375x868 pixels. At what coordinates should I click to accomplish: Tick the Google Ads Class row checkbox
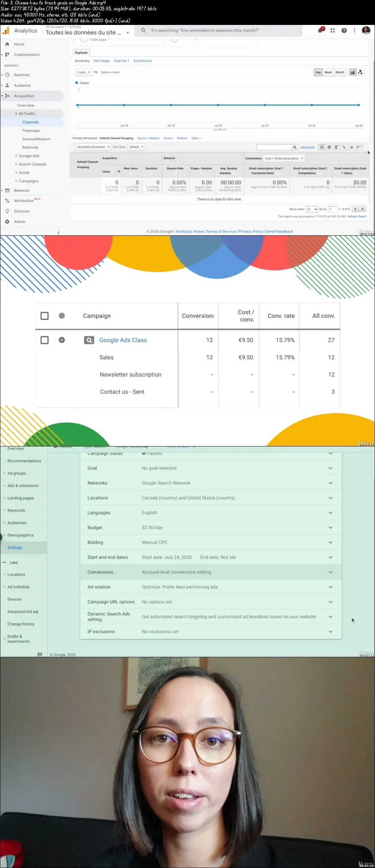point(45,340)
